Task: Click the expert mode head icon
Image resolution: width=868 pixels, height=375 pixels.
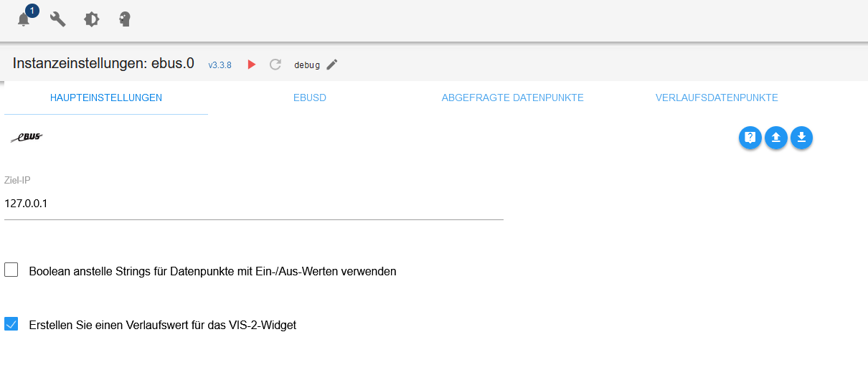Action: click(x=125, y=19)
